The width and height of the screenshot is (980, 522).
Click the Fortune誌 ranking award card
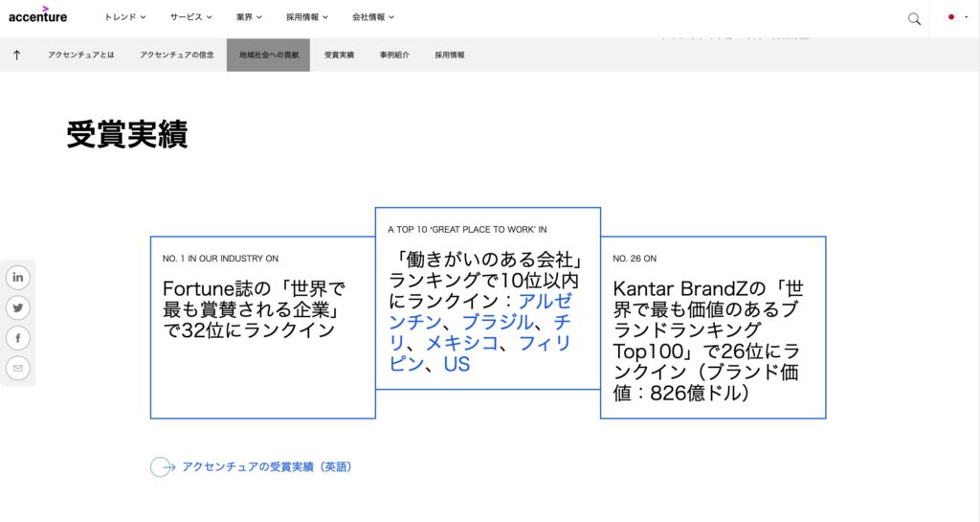click(262, 327)
